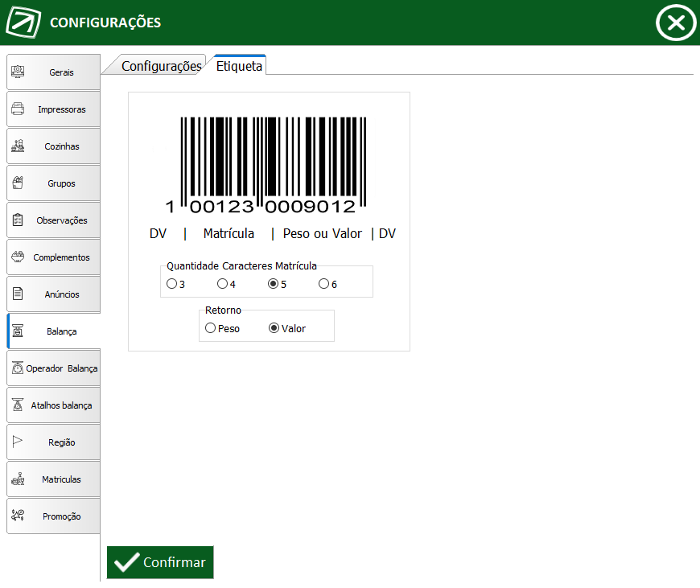700x588 pixels.
Task: Confirm the settings with Confirmar button
Action: (x=160, y=562)
